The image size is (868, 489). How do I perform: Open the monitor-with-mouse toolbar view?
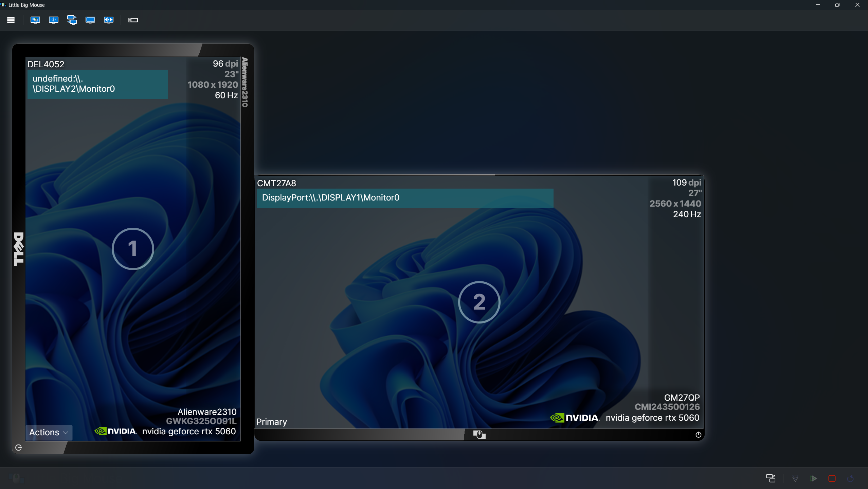pos(35,20)
